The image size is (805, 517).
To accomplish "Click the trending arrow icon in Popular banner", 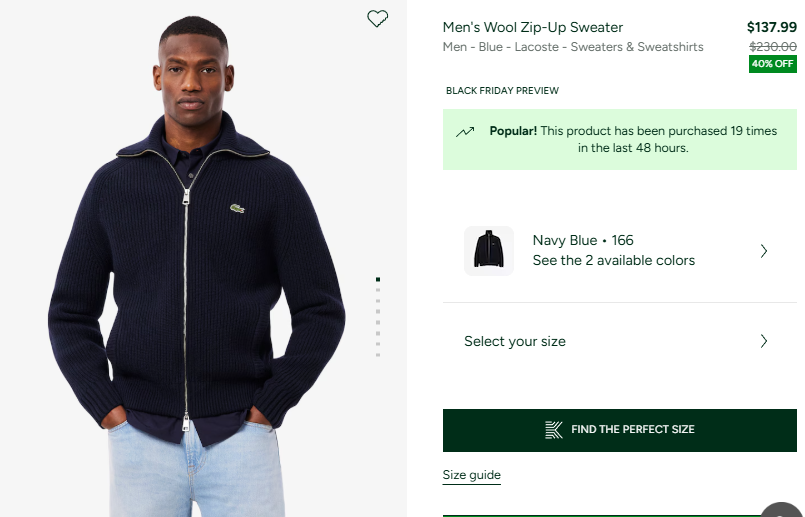I will point(465,132).
